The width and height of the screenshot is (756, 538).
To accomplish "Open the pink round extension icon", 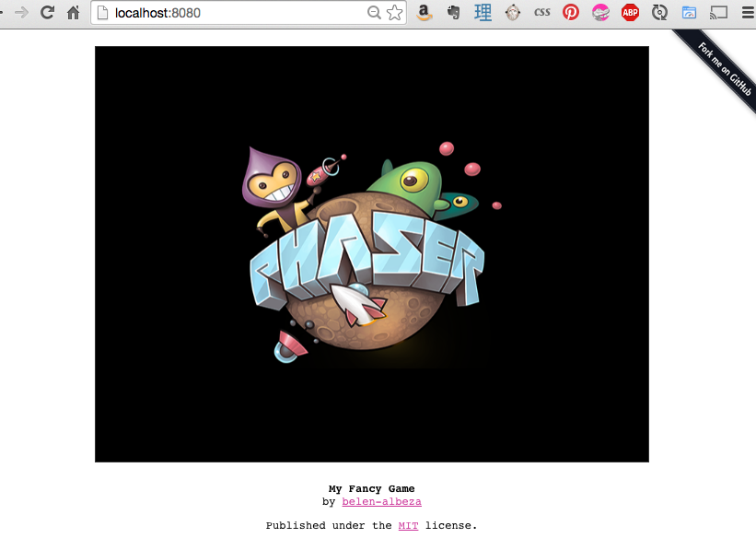I will (600, 13).
